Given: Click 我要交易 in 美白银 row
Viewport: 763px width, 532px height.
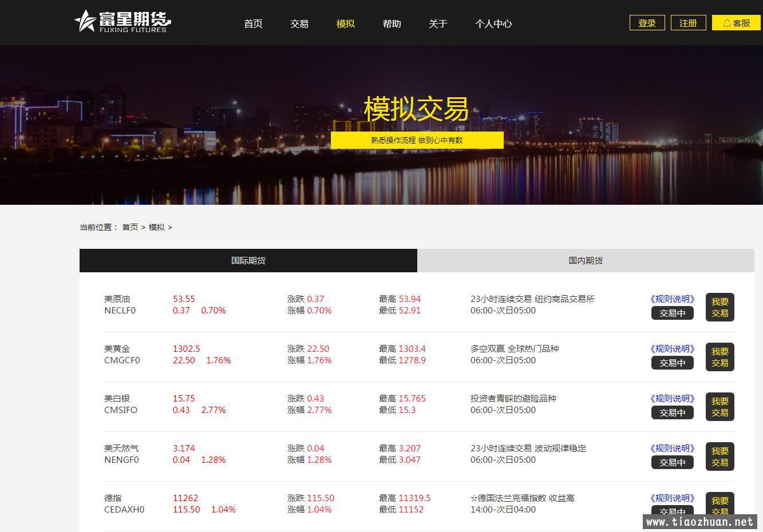Looking at the screenshot, I should point(719,407).
